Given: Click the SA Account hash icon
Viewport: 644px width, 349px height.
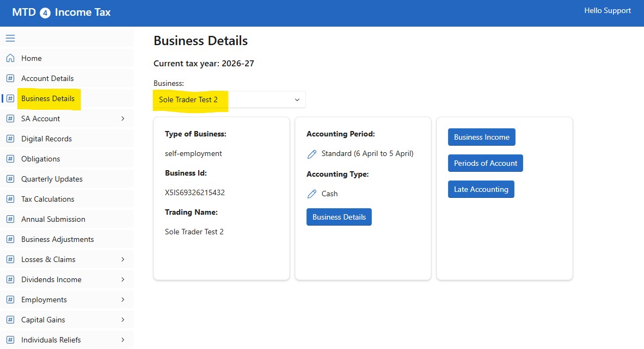Looking at the screenshot, I should (10, 119).
